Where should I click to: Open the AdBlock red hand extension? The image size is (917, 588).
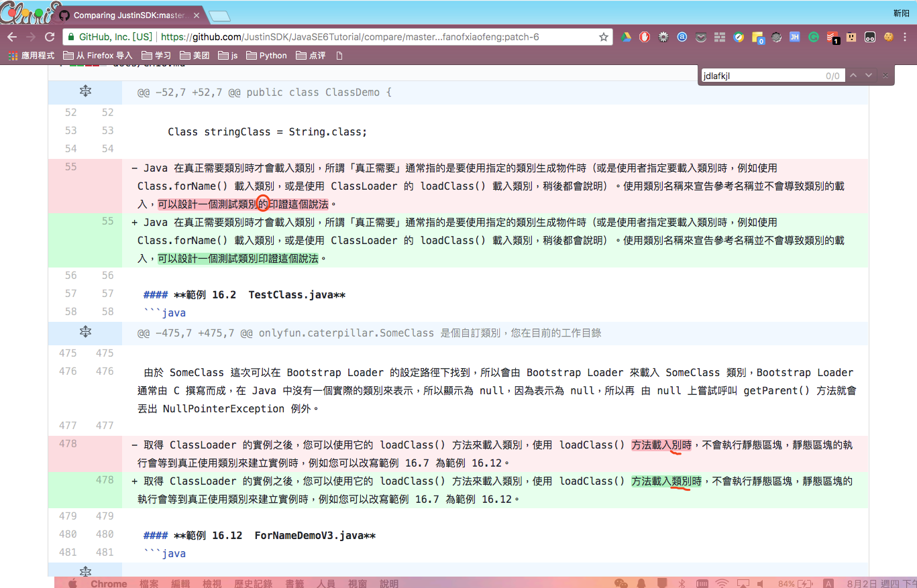click(644, 38)
